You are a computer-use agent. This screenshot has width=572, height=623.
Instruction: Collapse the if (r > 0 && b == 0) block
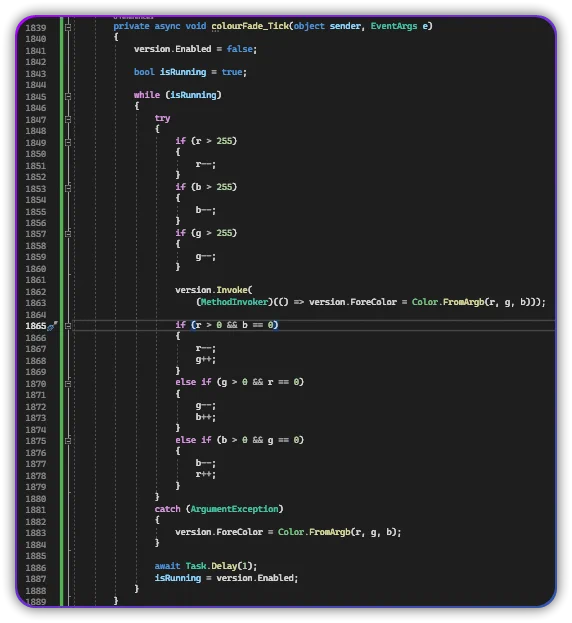pyautogui.click(x=68, y=326)
